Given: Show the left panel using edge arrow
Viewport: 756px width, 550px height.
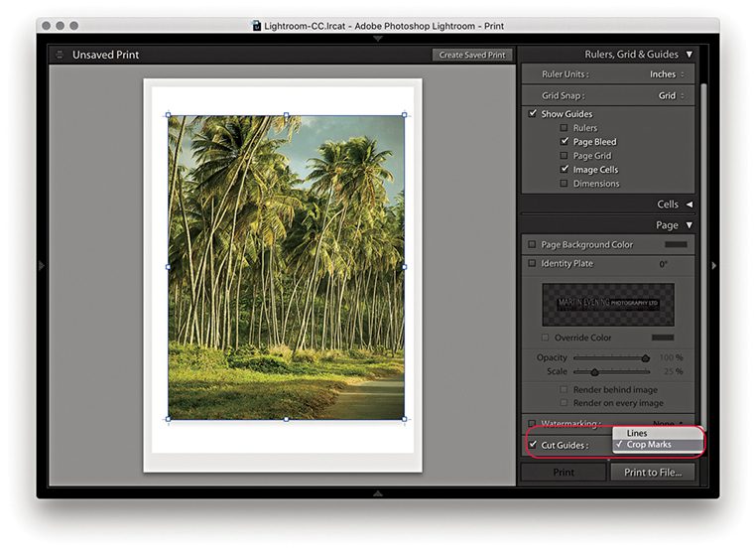Looking at the screenshot, I should tap(41, 265).
